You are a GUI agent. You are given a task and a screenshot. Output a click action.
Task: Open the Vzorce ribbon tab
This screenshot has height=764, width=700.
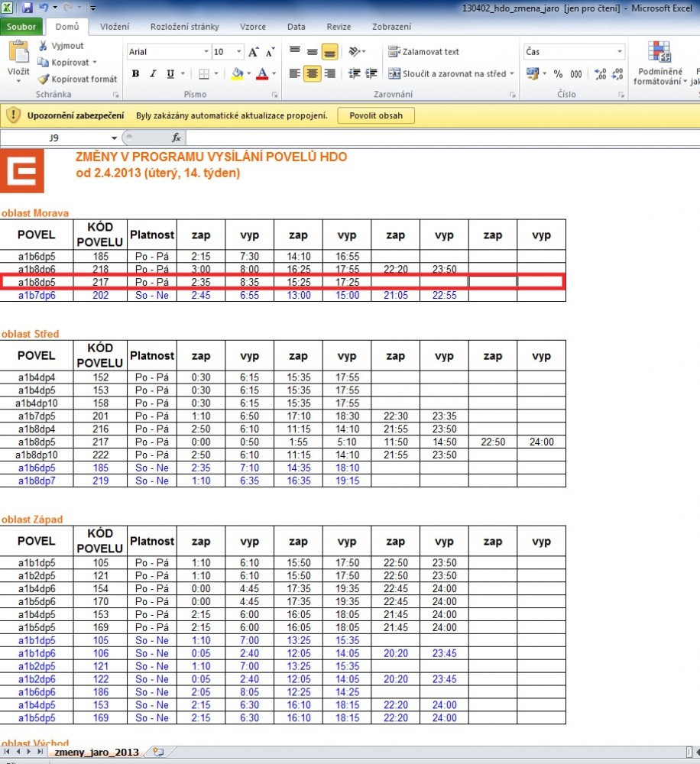(253, 27)
